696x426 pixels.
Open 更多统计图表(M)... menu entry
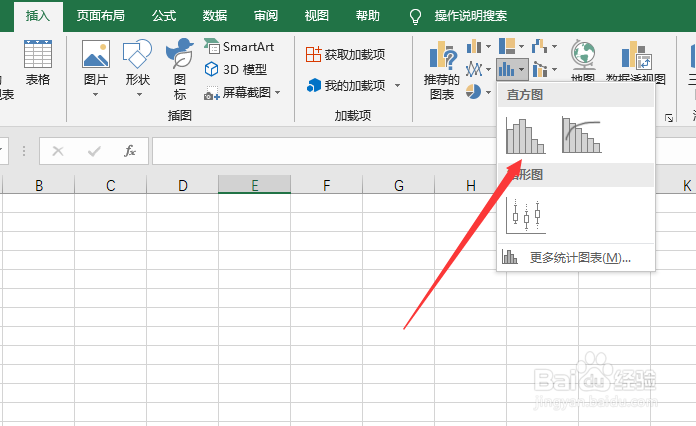(x=576, y=257)
